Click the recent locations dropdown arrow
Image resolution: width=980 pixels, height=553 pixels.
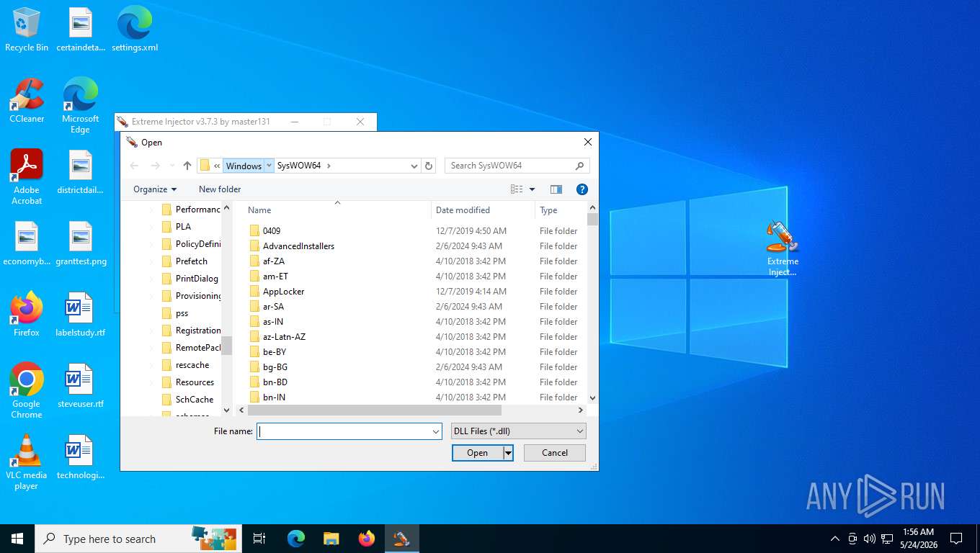[171, 166]
